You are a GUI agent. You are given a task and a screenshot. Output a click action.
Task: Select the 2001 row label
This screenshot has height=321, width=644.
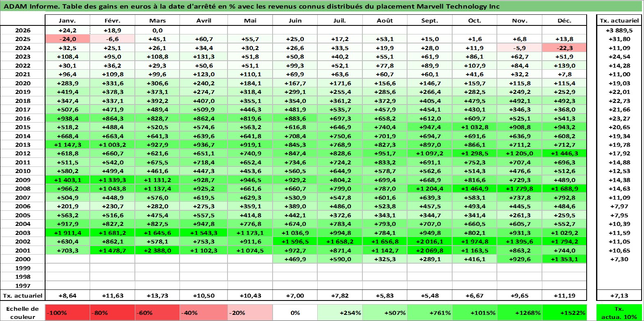(x=23, y=250)
